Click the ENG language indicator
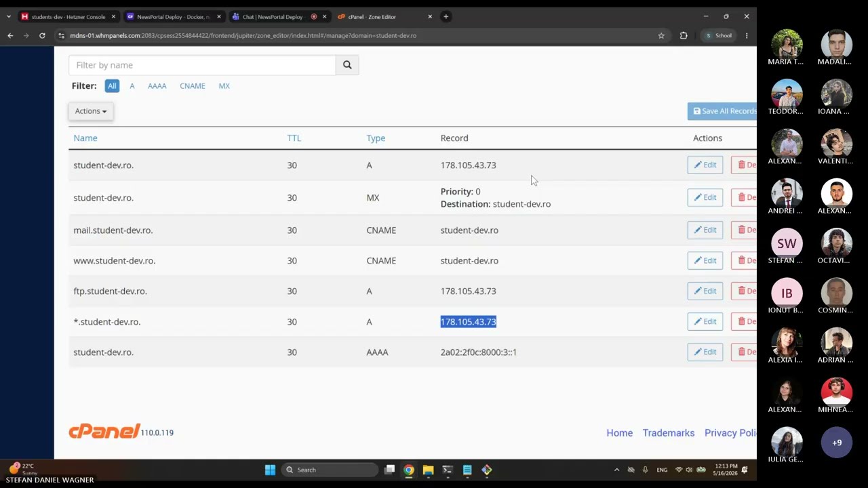Viewport: 868px width, 488px height. 662,470
